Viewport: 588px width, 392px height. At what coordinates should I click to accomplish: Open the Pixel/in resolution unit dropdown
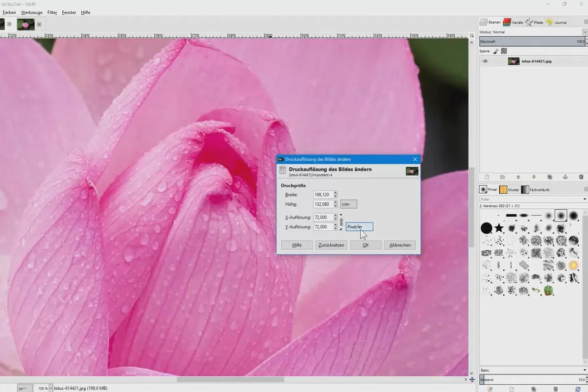click(359, 227)
